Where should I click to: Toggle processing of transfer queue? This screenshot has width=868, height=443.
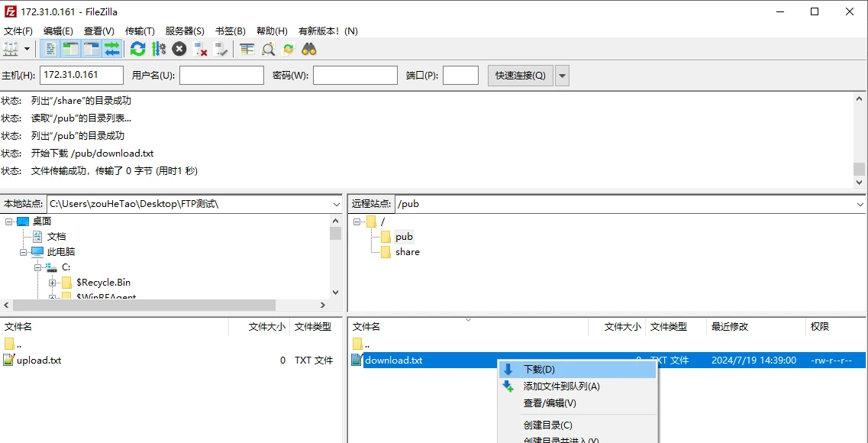pos(158,50)
